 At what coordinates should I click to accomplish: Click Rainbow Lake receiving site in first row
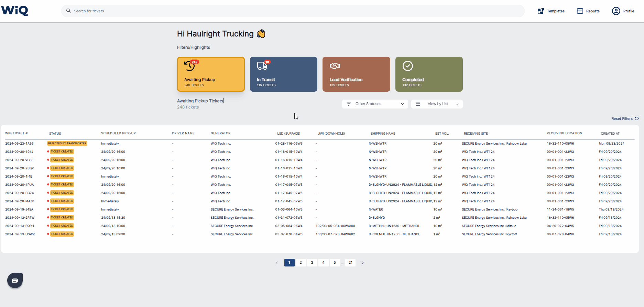click(494, 144)
